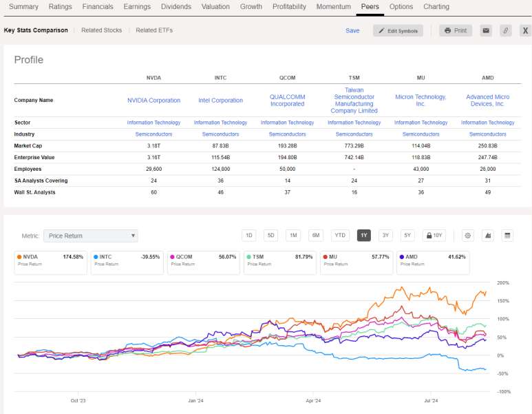532x414 pixels.
Task: Open the Summary tab
Action: coord(23,6)
